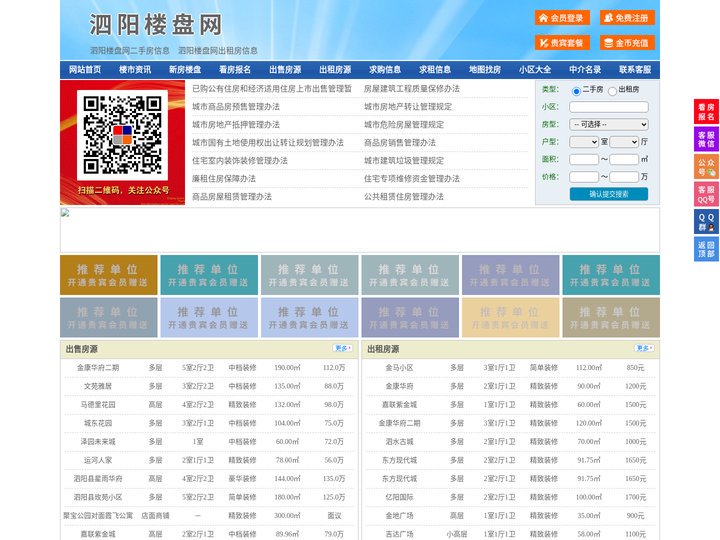Open 金币充值 coin recharge button
Viewport: 720px width, 540px height.
[x=627, y=43]
